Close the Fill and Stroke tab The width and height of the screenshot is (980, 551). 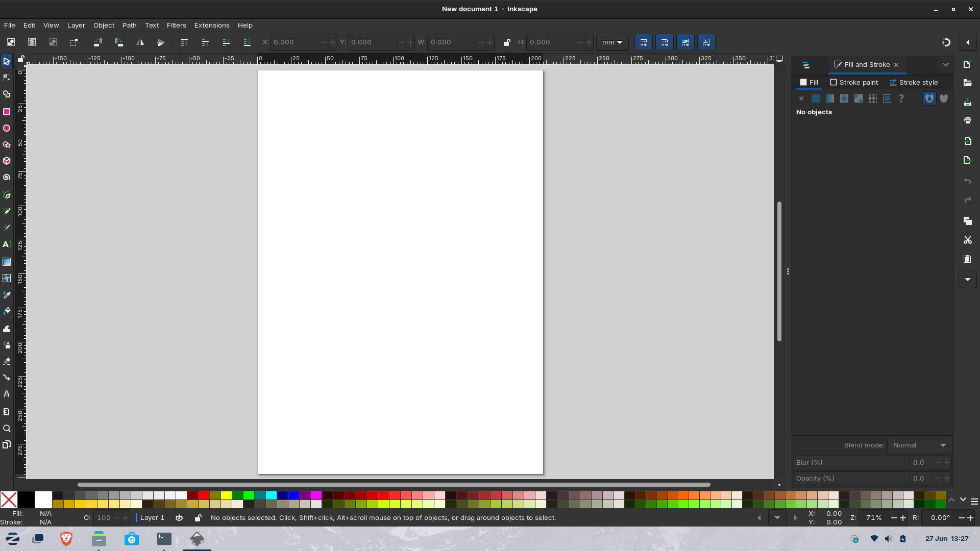(x=896, y=65)
